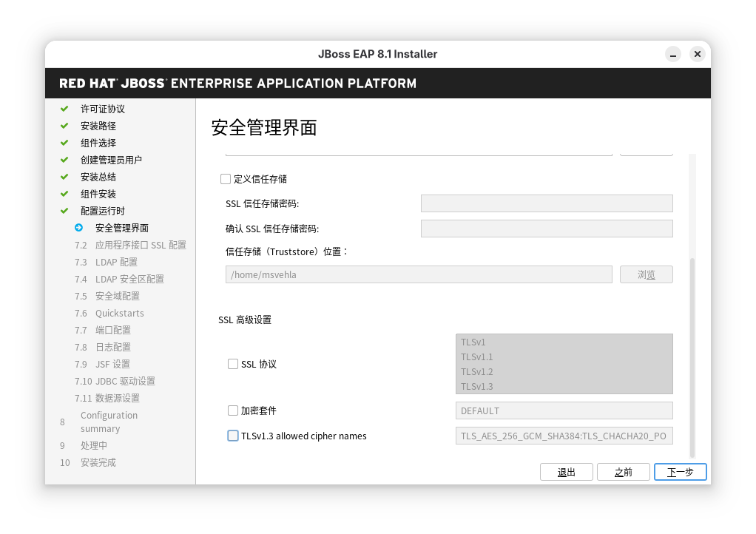Open step 7.10 JDBC 驱动设置
Screen dimensions: 756x534
(115, 381)
